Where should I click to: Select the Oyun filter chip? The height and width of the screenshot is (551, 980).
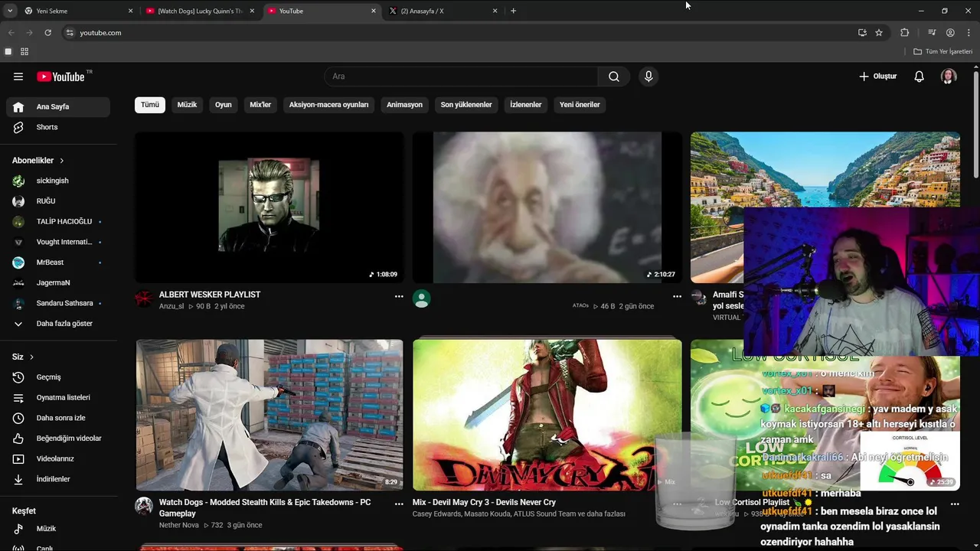point(224,105)
